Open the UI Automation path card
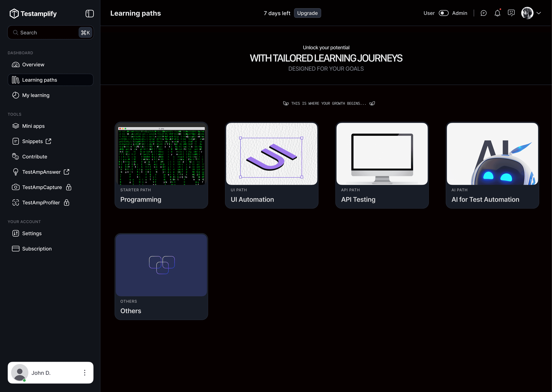The width and height of the screenshot is (552, 392). 272,165
